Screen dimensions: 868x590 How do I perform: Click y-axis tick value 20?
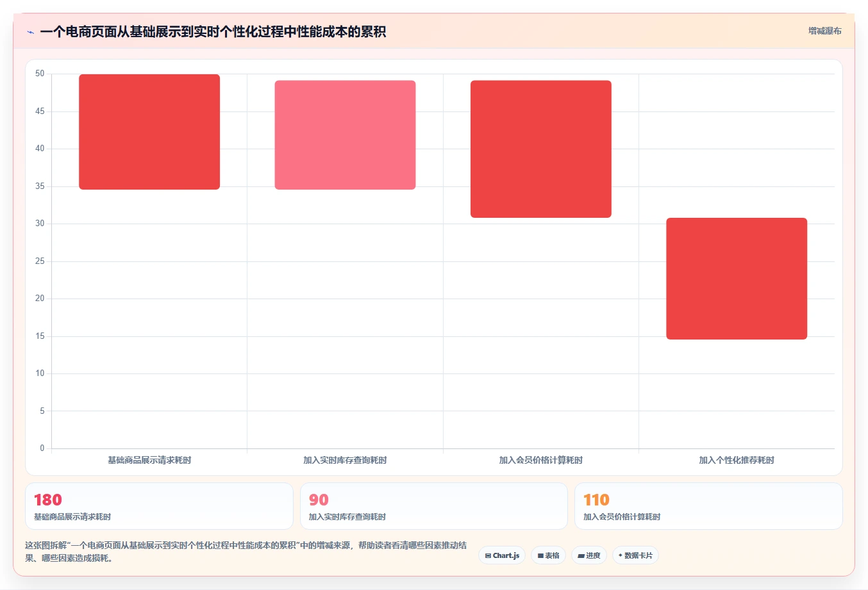click(x=40, y=299)
